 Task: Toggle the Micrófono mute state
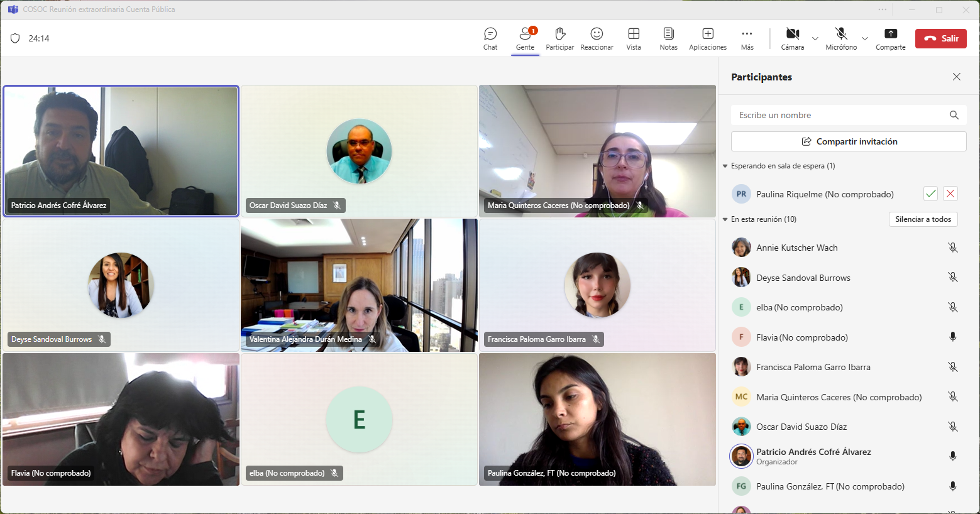841,38
